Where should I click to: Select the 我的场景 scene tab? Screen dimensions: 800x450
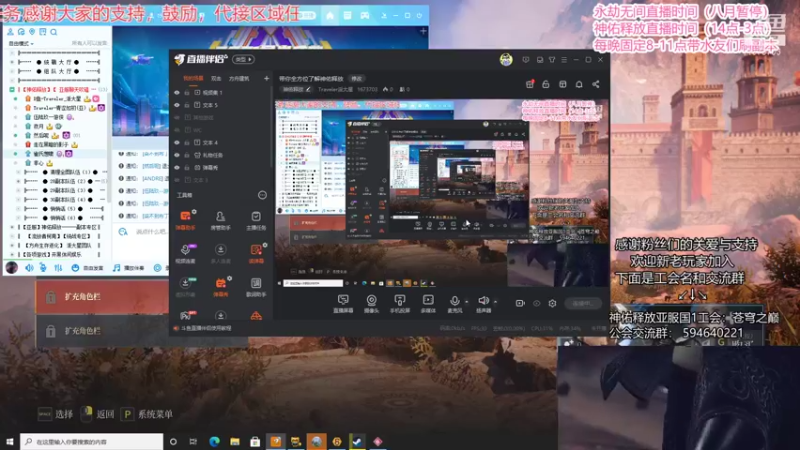[x=193, y=79]
